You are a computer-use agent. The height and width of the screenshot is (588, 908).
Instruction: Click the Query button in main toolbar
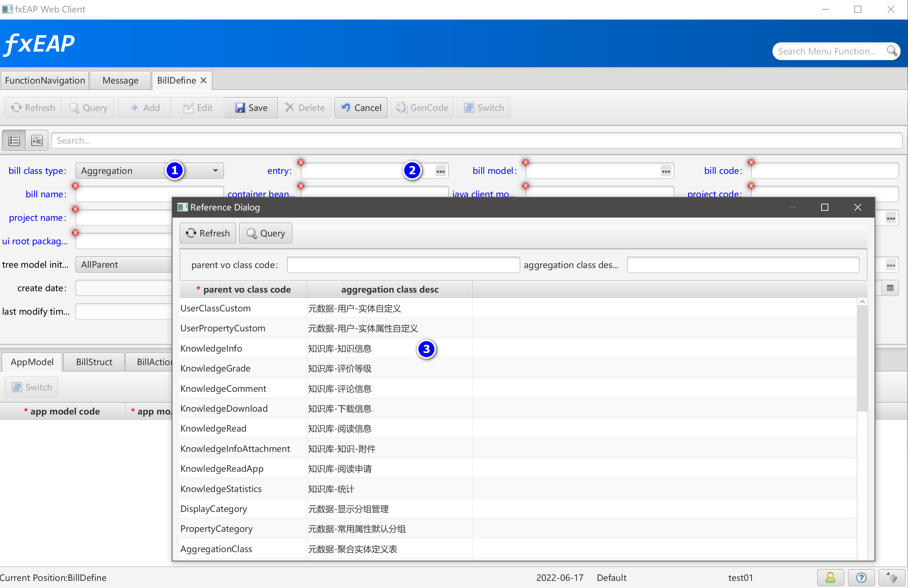[x=89, y=108]
